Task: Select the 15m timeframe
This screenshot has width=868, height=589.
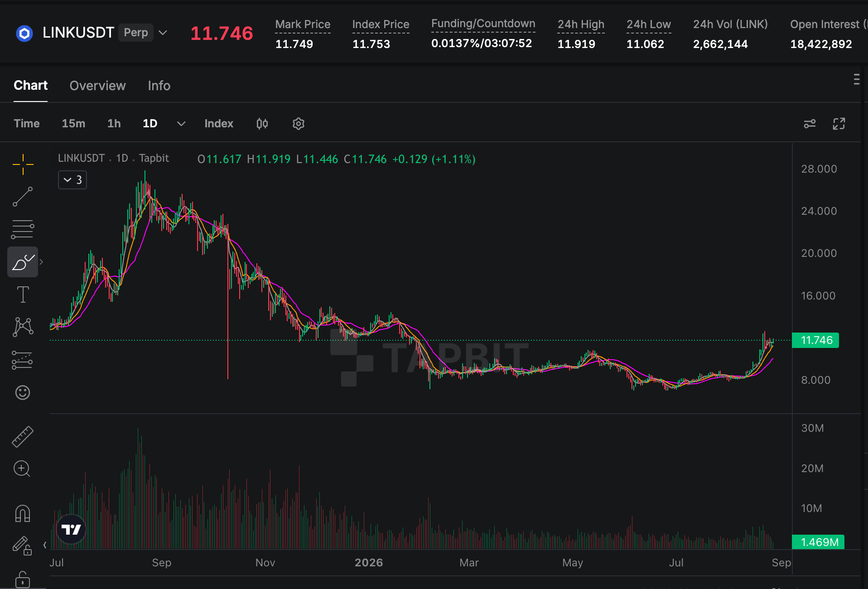Action: click(73, 124)
